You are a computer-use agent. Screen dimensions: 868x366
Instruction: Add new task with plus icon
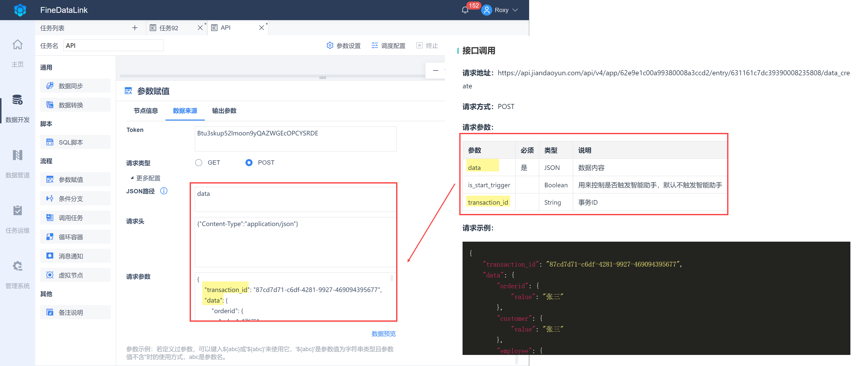tap(135, 28)
